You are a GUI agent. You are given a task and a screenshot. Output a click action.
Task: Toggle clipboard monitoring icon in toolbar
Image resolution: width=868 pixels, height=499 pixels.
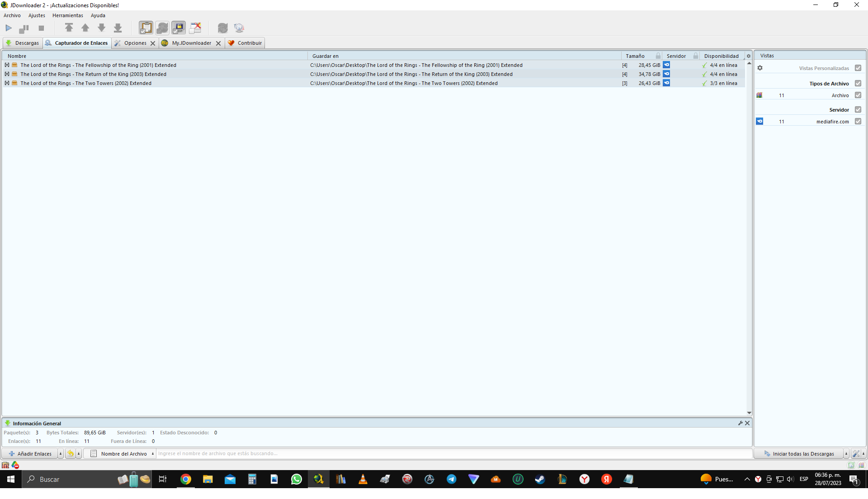146,28
